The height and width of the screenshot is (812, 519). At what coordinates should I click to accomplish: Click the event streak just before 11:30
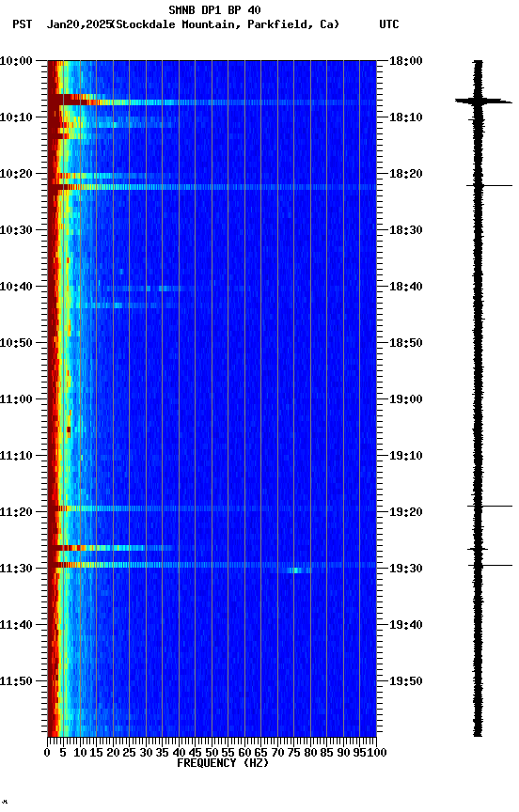click(x=212, y=565)
